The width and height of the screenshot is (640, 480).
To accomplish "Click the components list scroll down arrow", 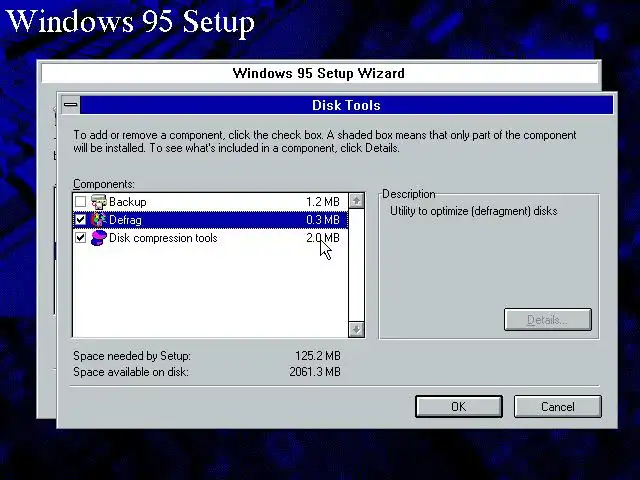I will click(x=356, y=329).
